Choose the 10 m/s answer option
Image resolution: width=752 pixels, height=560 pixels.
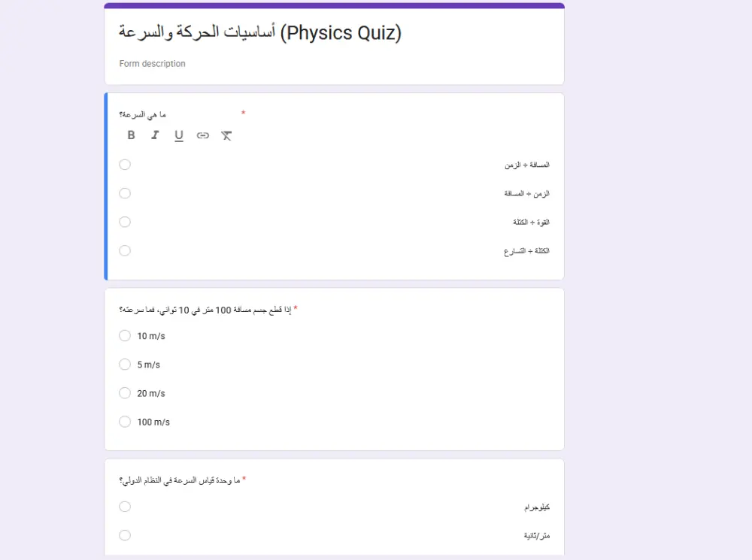[125, 335]
